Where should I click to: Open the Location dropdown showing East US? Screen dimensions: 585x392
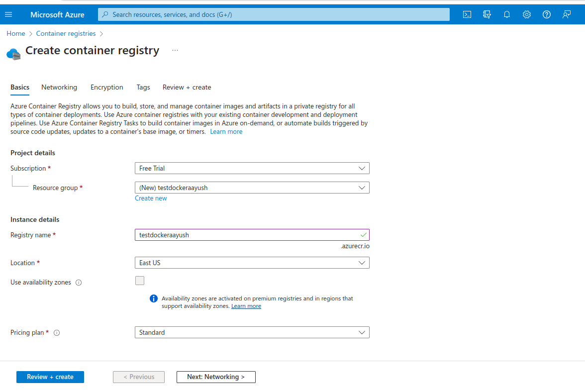[252, 263]
